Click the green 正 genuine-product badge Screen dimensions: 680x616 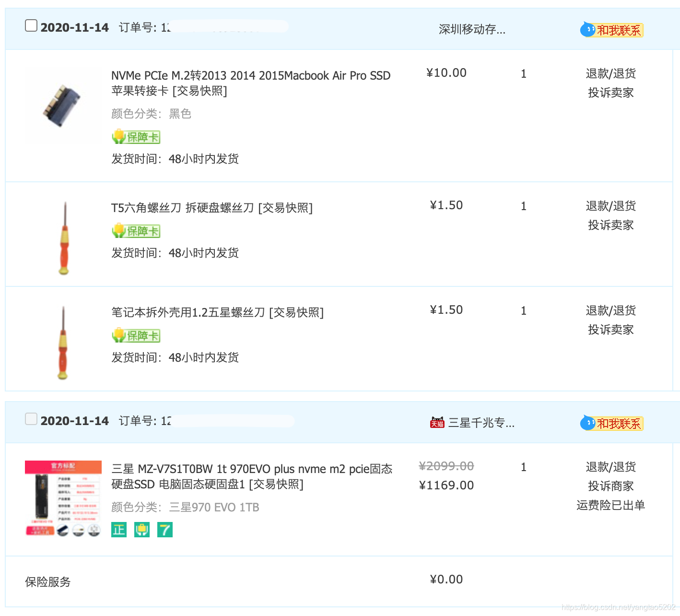[x=119, y=530]
